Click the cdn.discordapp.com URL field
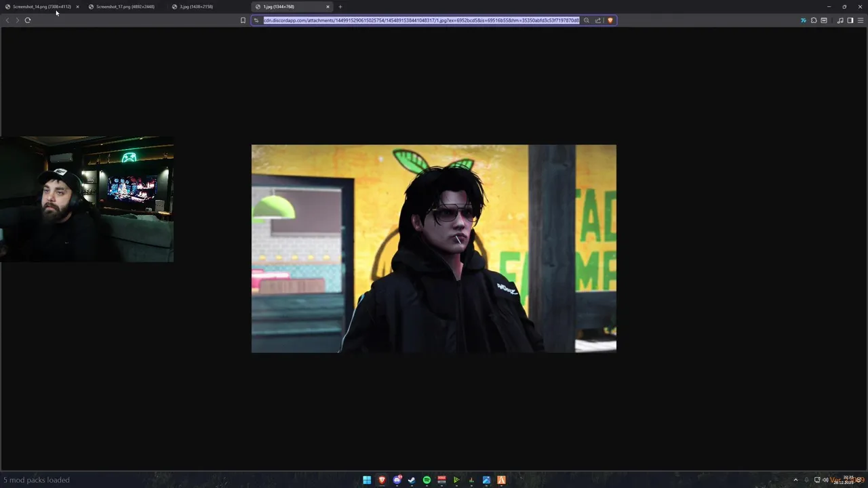The height and width of the screenshot is (488, 868). pyautogui.click(x=421, y=20)
